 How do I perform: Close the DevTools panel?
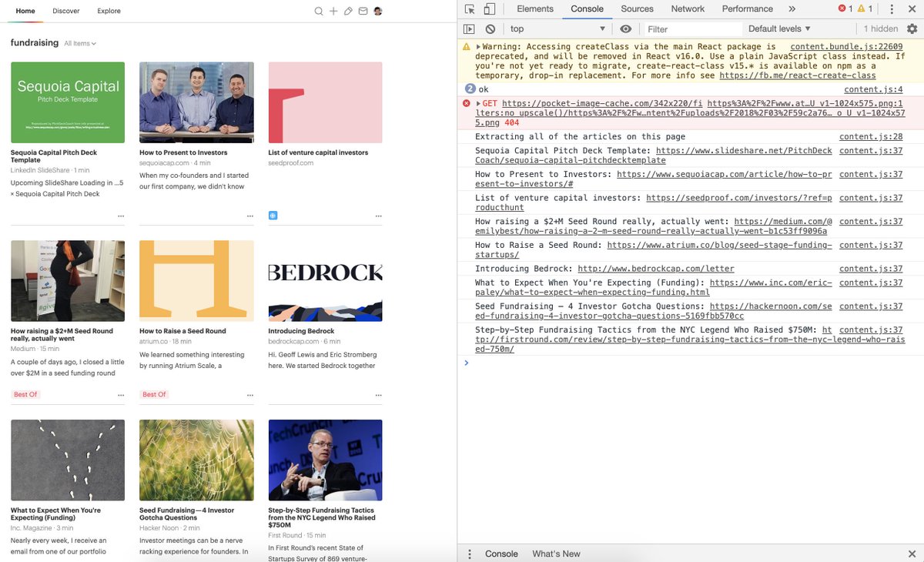click(x=912, y=9)
